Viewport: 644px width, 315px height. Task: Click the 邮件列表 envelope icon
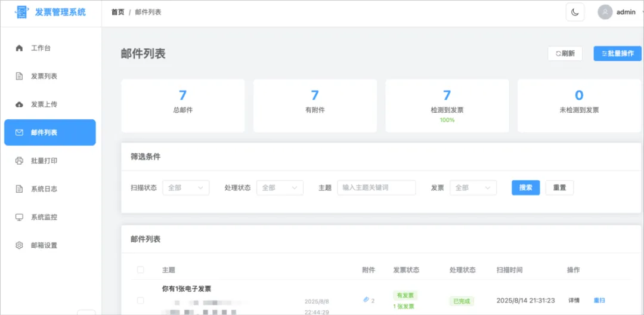tap(19, 132)
